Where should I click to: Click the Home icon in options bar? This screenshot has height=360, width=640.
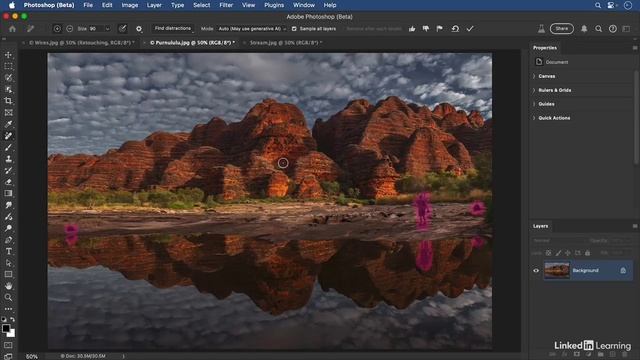tap(12, 29)
